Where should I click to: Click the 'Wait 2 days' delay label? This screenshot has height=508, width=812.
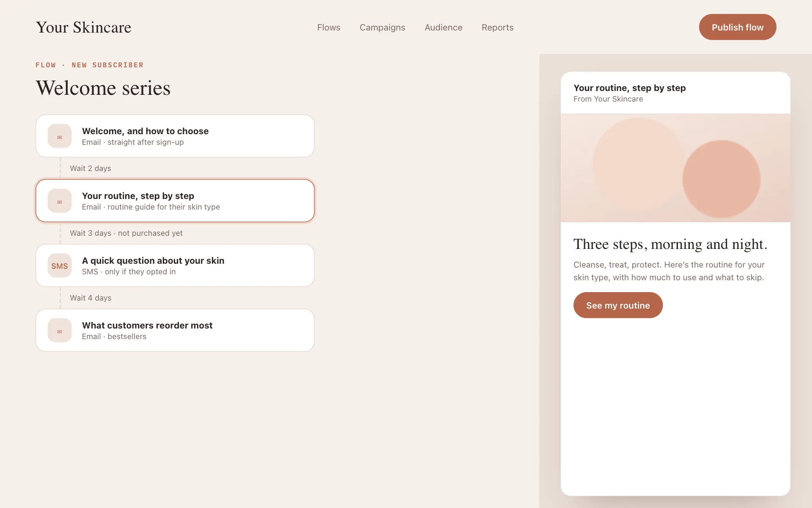(91, 168)
